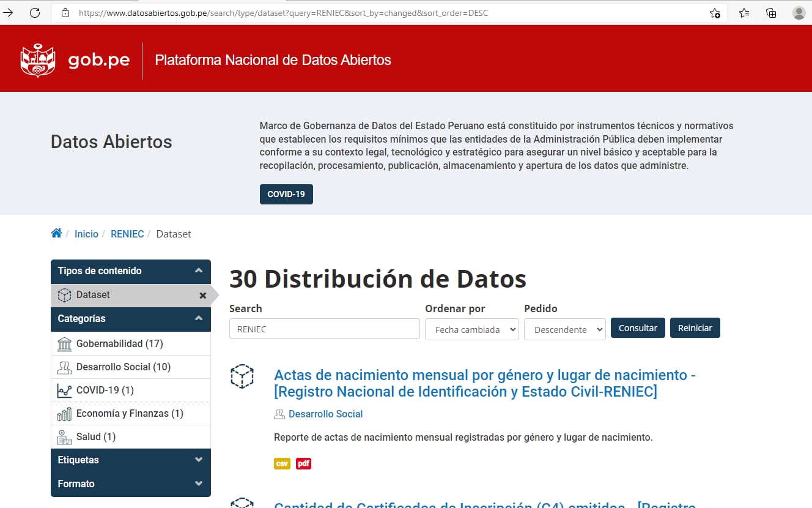The height and width of the screenshot is (508, 812).
Task: Open the browser Favorites list icon
Action: pyautogui.click(x=744, y=13)
